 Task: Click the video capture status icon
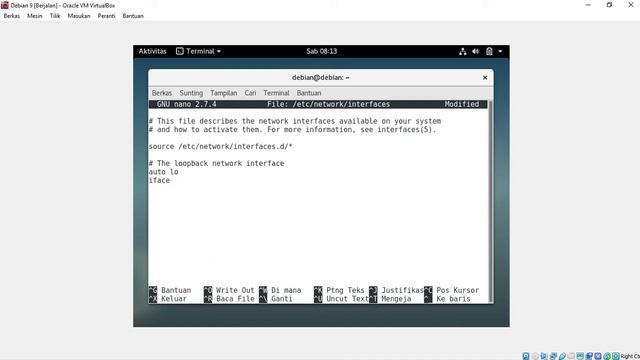point(589,356)
